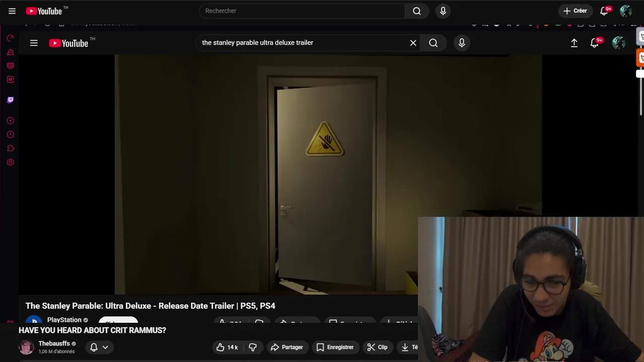Activate the top voice search microphone

[x=443, y=11]
